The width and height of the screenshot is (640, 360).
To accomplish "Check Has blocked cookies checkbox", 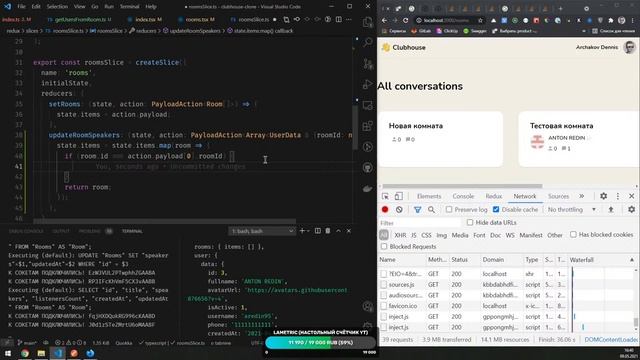I will click(573, 234).
